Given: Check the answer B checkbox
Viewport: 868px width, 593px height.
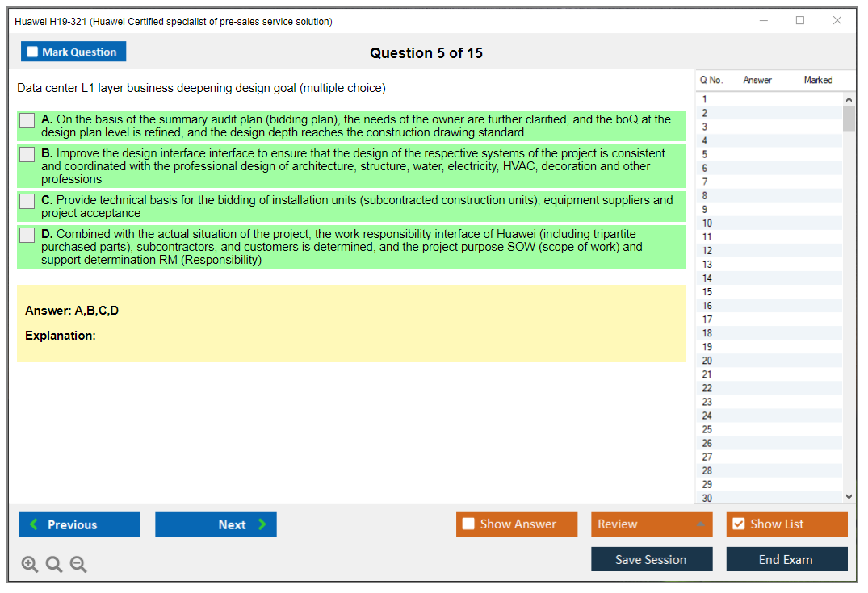Looking at the screenshot, I should [27, 154].
